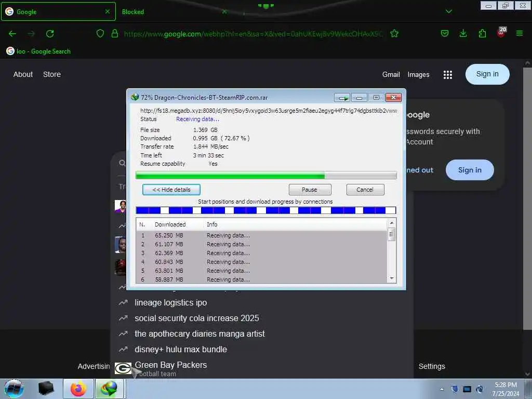Viewport: 532px width, 399px height.
Task: Click the Green Bay Packers logo thumbnail
Action: 123,368
